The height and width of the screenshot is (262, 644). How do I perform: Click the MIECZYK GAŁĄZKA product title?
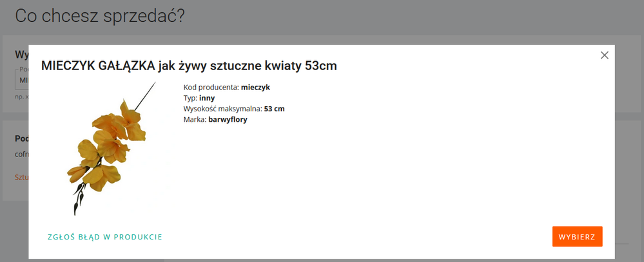[x=189, y=66]
